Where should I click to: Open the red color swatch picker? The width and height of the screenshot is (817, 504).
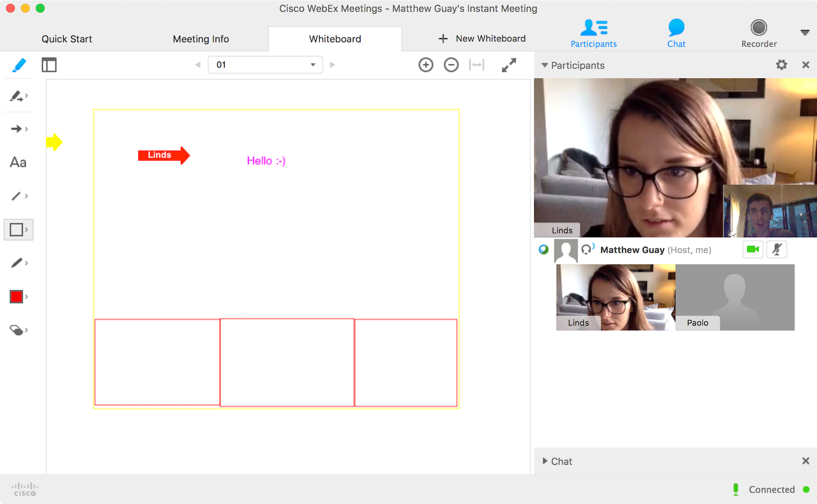[x=17, y=297]
